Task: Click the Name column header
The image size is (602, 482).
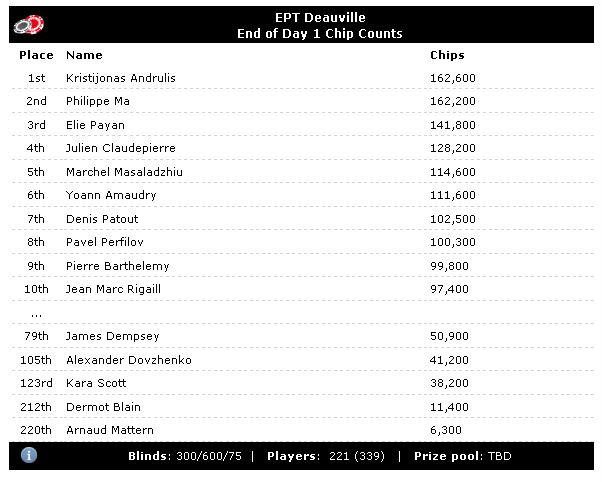Action: [84, 55]
